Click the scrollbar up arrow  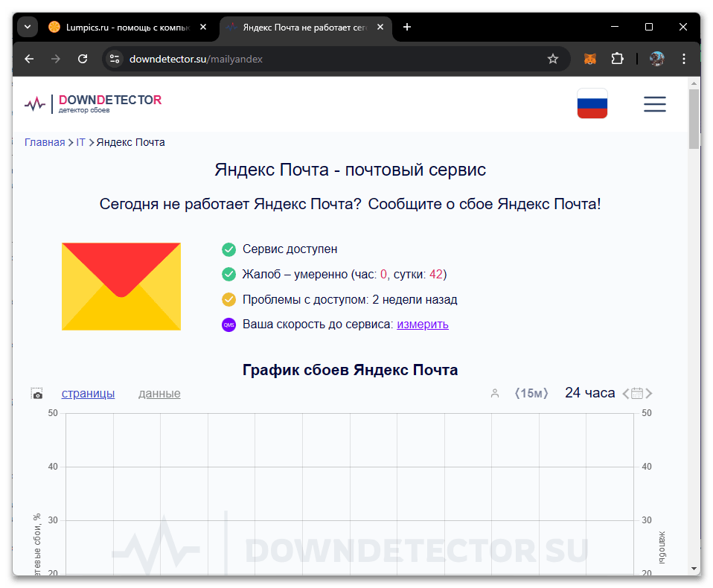694,83
